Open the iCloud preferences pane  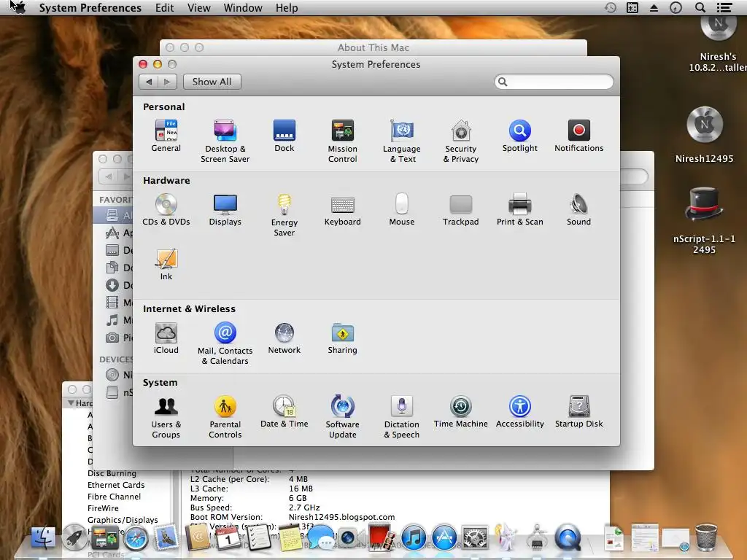pyautogui.click(x=166, y=338)
